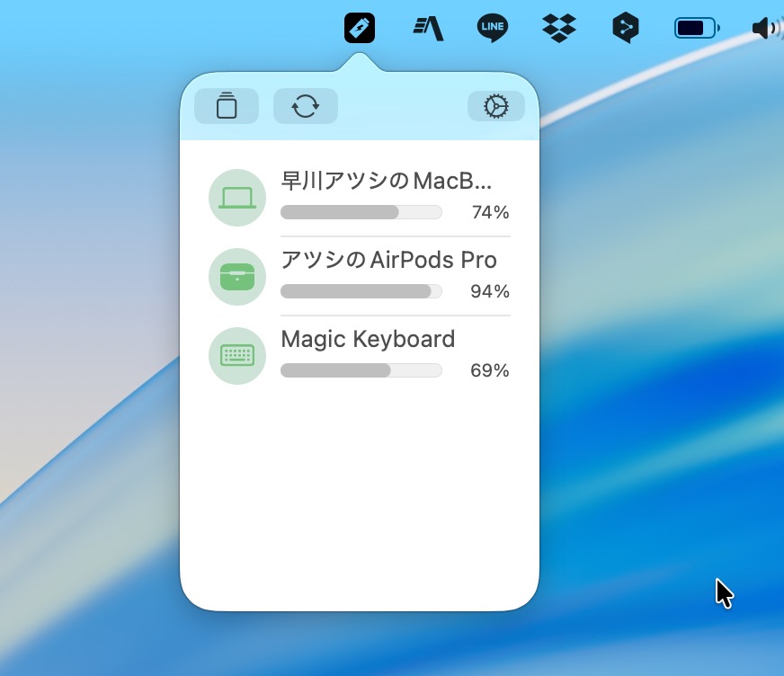Click the Magic Keyboard icon
This screenshot has width=784, height=676.
[237, 356]
